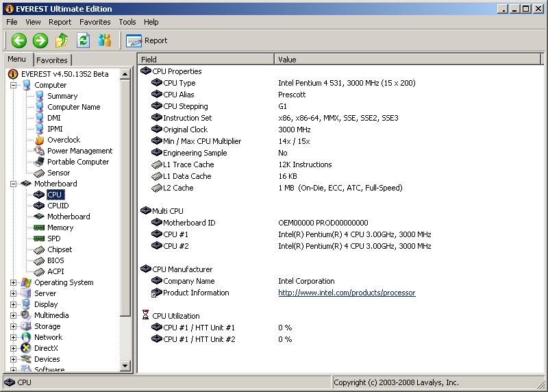Click the green Back arrow toolbar icon

click(x=19, y=40)
